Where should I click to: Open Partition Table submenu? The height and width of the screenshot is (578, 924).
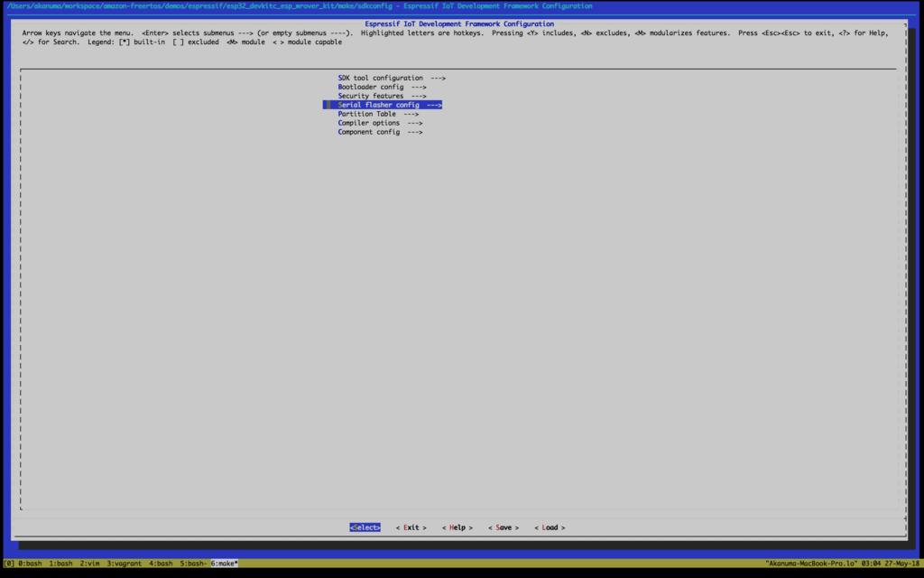[378, 114]
